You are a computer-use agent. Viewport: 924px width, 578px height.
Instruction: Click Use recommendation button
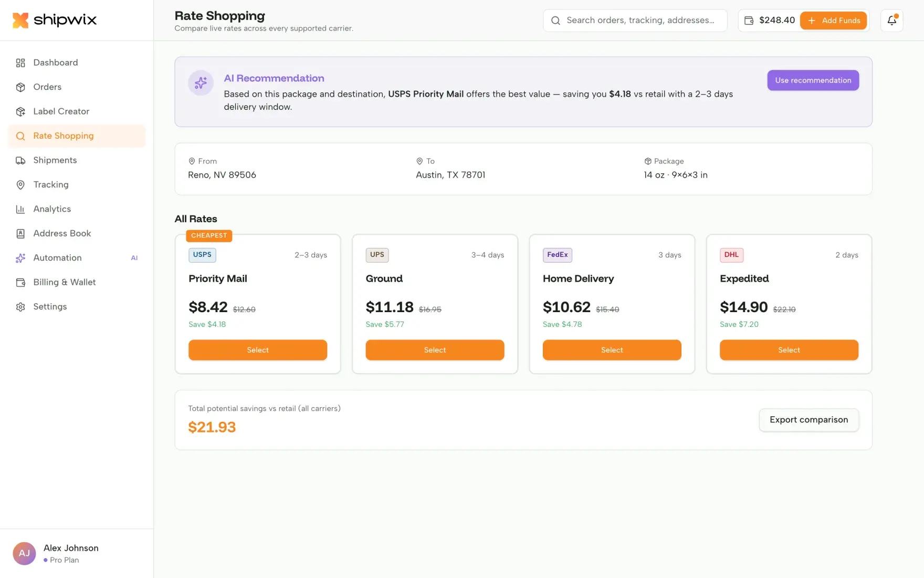(813, 80)
